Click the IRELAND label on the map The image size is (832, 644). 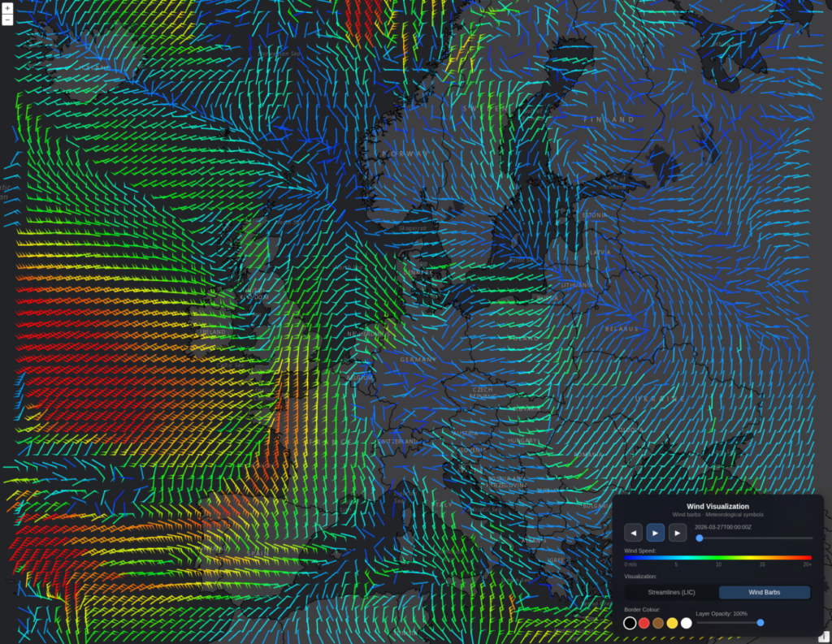click(213, 332)
